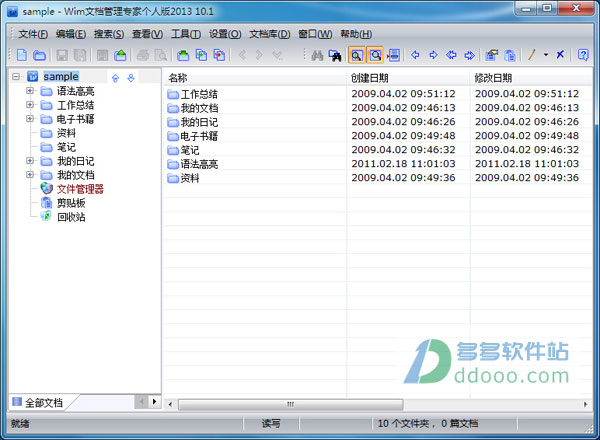600x440 pixels.
Task: Expand the 我的文档 tree folder
Action: pos(30,175)
